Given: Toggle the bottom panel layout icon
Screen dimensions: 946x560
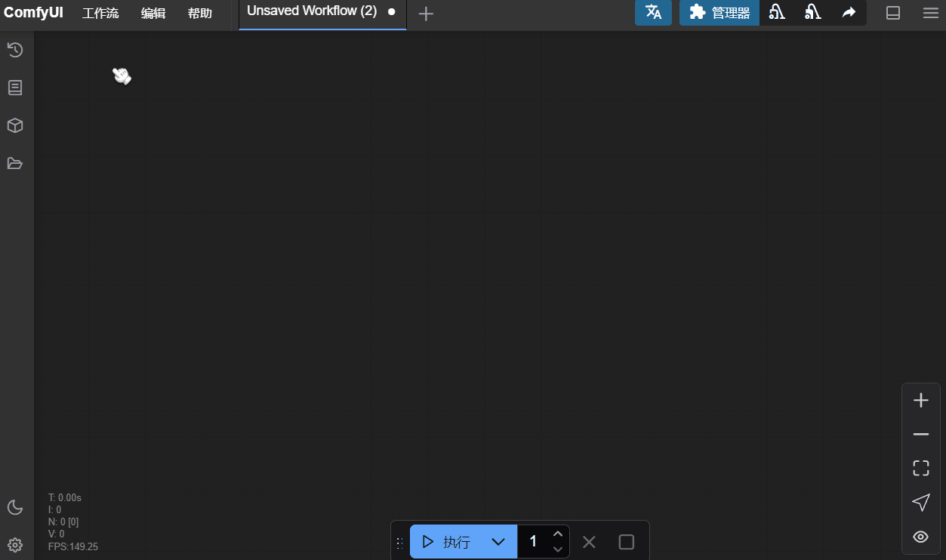Looking at the screenshot, I should pyautogui.click(x=893, y=13).
